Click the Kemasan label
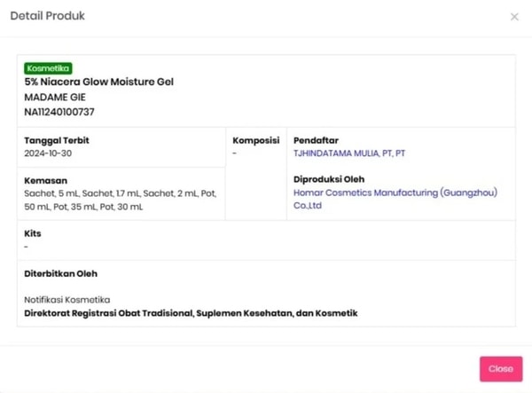The width and height of the screenshot is (532, 393). [47, 179]
